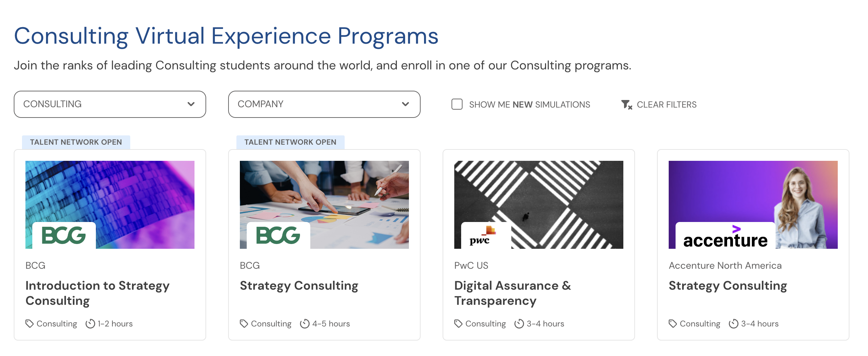Open Digital Assurance & Transparency program
This screenshot has width=868, height=356.
point(512,293)
